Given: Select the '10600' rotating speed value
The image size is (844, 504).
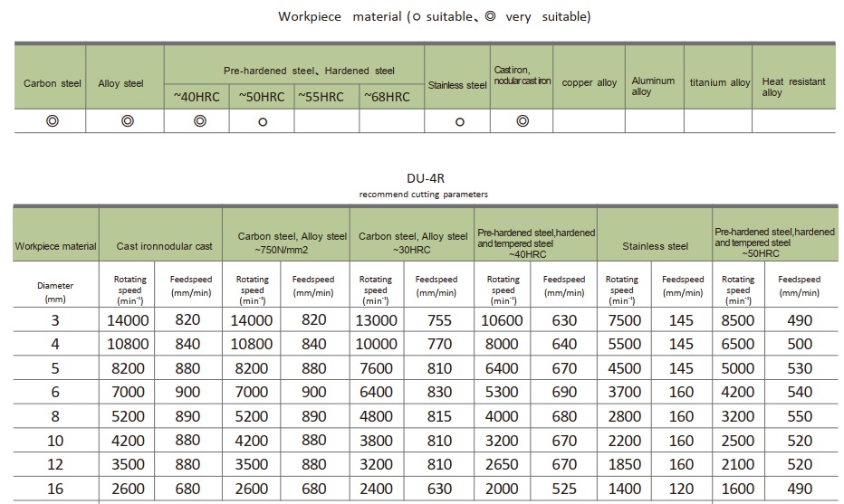Looking at the screenshot, I should pos(502,320).
